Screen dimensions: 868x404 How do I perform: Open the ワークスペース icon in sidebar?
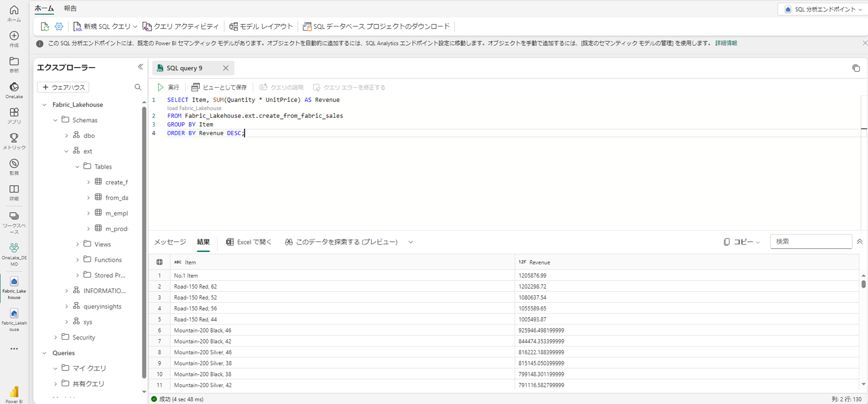click(14, 222)
